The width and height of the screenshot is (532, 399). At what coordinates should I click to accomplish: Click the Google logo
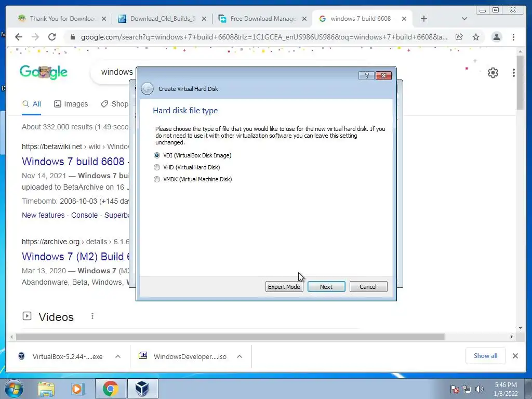pos(44,72)
